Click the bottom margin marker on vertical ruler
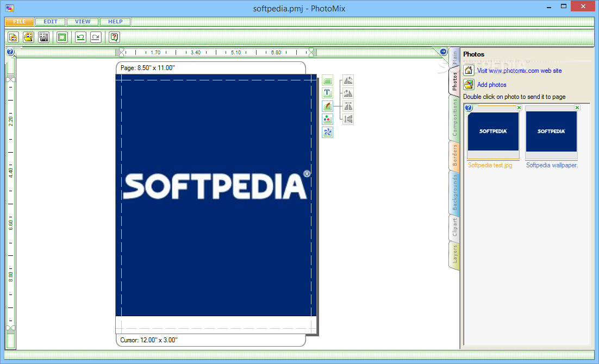The height and width of the screenshot is (364, 599). (x=10, y=328)
